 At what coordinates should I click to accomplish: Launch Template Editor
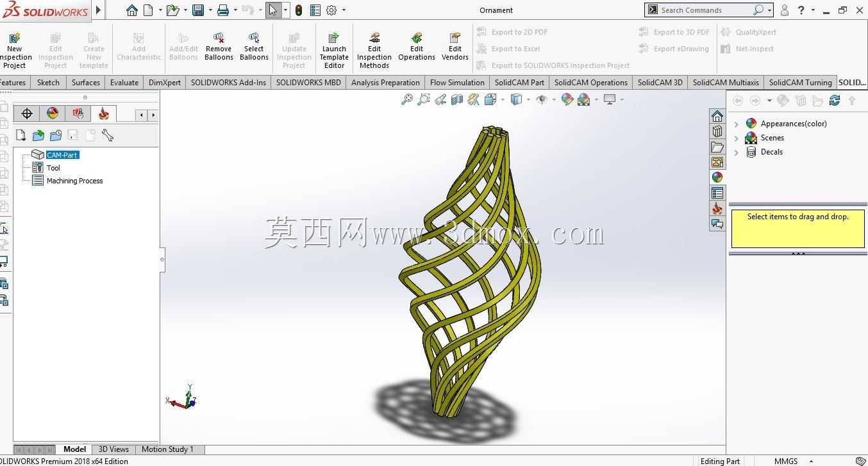click(334, 51)
